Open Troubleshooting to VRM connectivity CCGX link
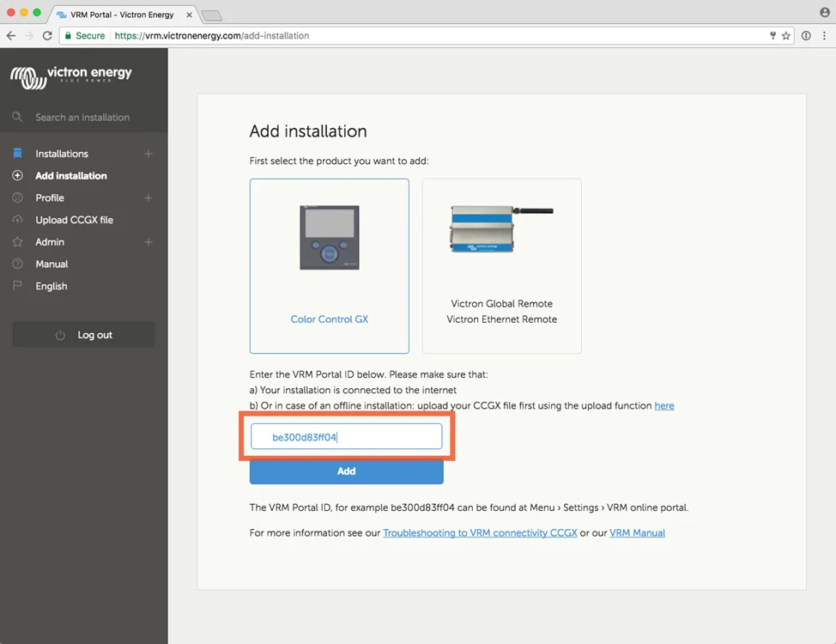 [x=480, y=532]
